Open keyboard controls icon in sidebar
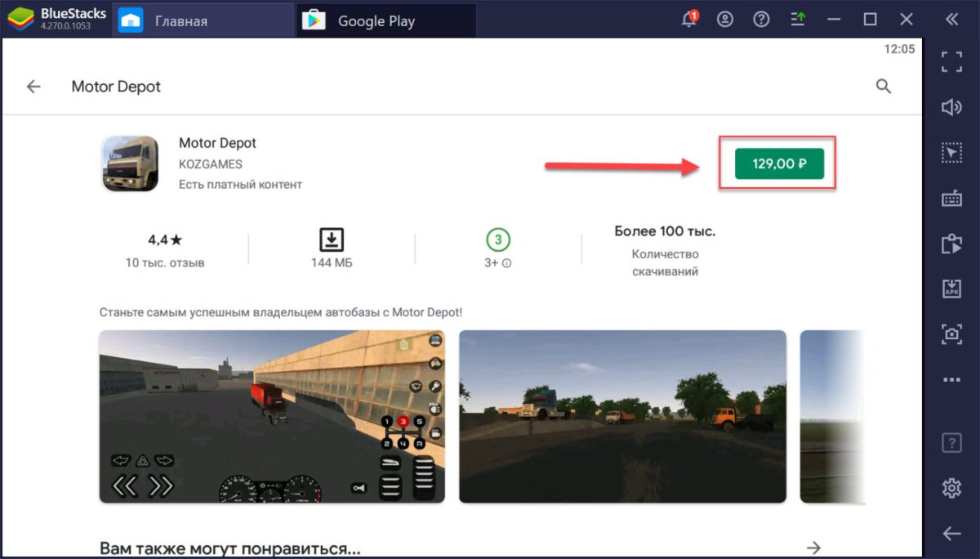The width and height of the screenshot is (980, 559). pos(951,198)
